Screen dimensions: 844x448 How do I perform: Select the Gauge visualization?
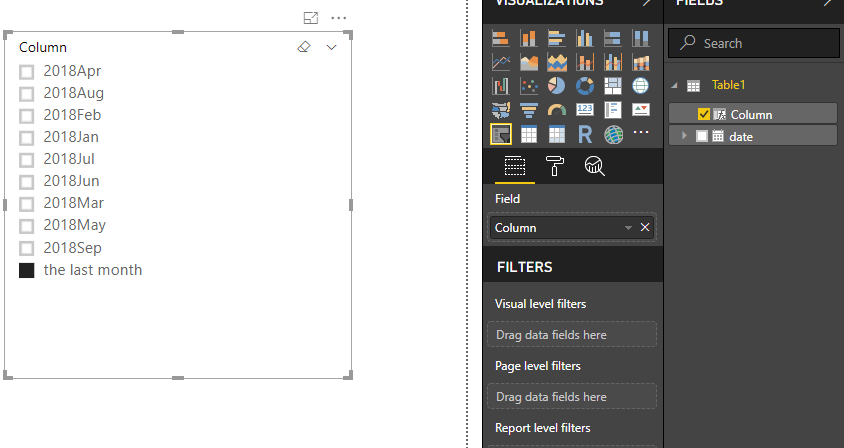pyautogui.click(x=557, y=110)
